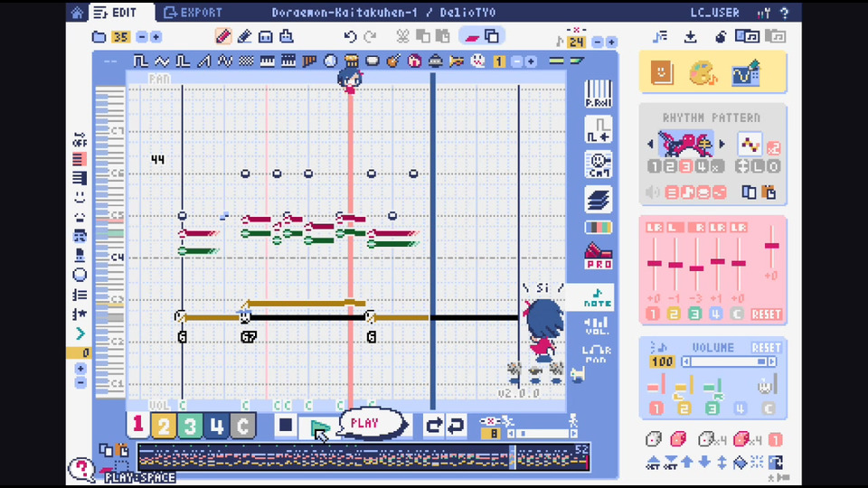Adjust track 3 pan fader at -3
This screenshot has width=868, height=488.
coord(696,268)
